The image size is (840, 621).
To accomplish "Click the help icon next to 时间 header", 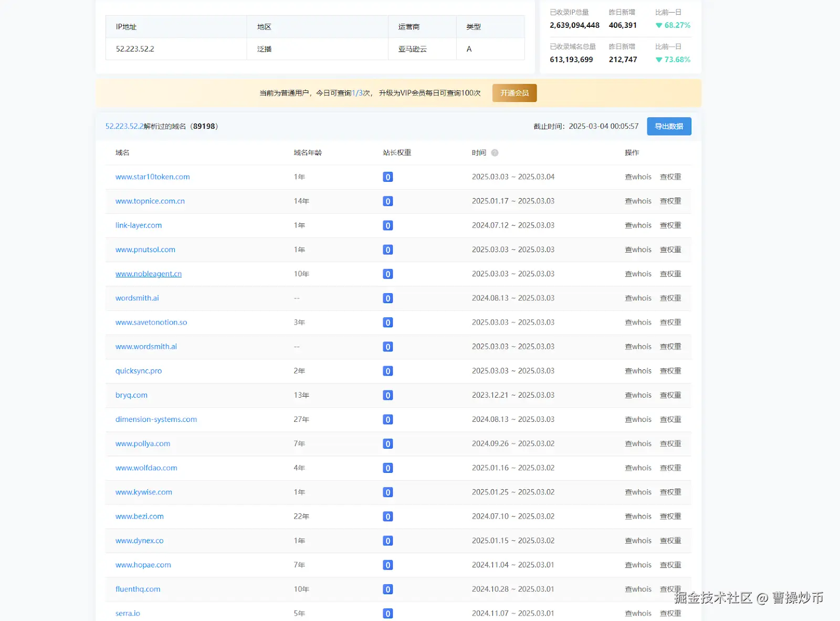I will pos(495,153).
